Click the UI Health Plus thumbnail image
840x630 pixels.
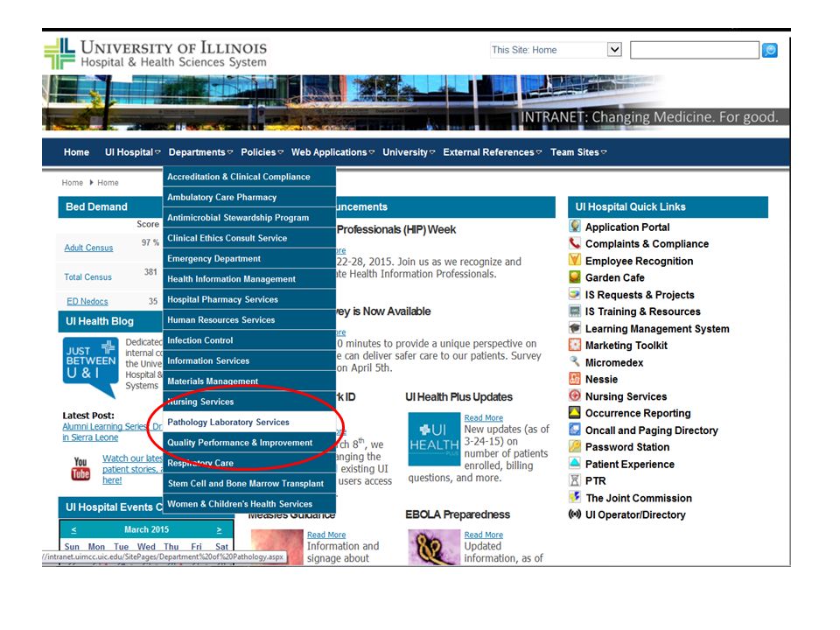pyautogui.click(x=434, y=438)
